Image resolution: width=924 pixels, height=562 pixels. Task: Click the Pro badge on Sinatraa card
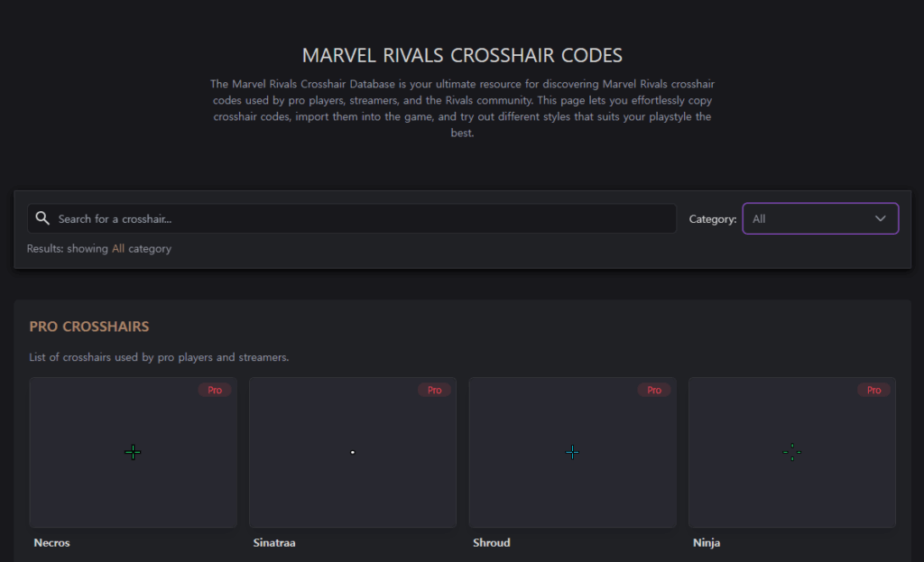(x=434, y=390)
